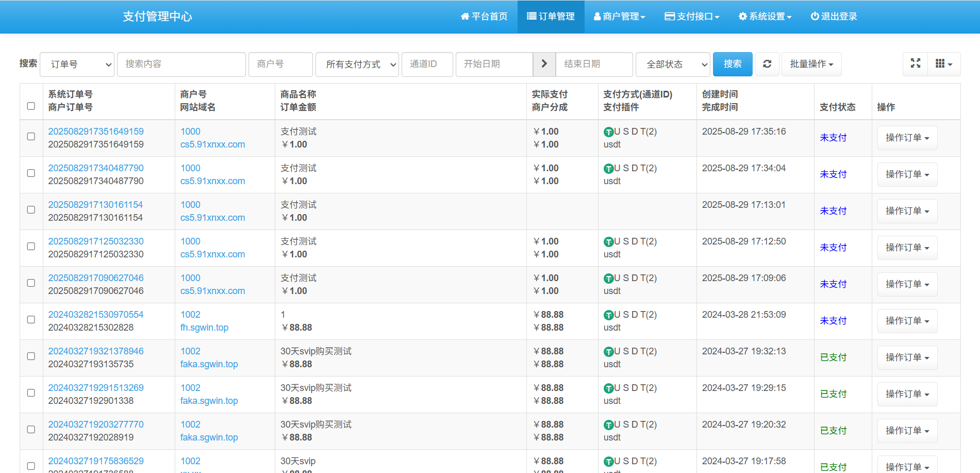Open order link 2024032719291513269

(96, 388)
